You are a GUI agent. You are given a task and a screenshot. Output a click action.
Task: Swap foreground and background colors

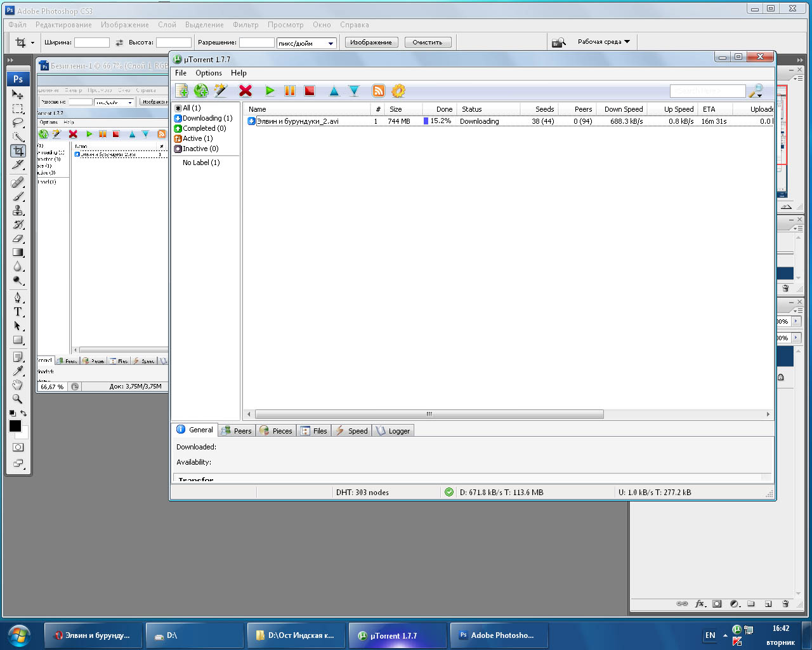(23, 413)
